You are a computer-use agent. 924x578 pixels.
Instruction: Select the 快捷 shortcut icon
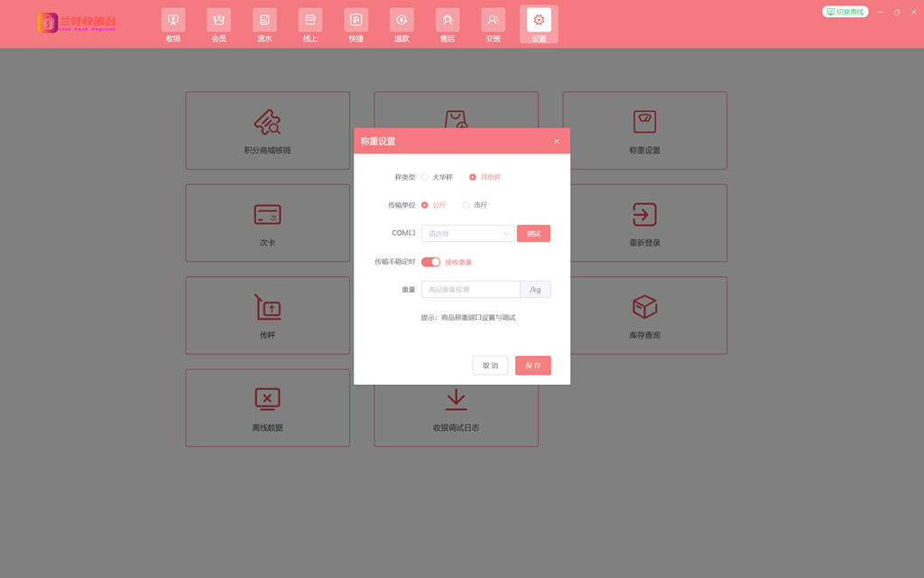coord(356,20)
